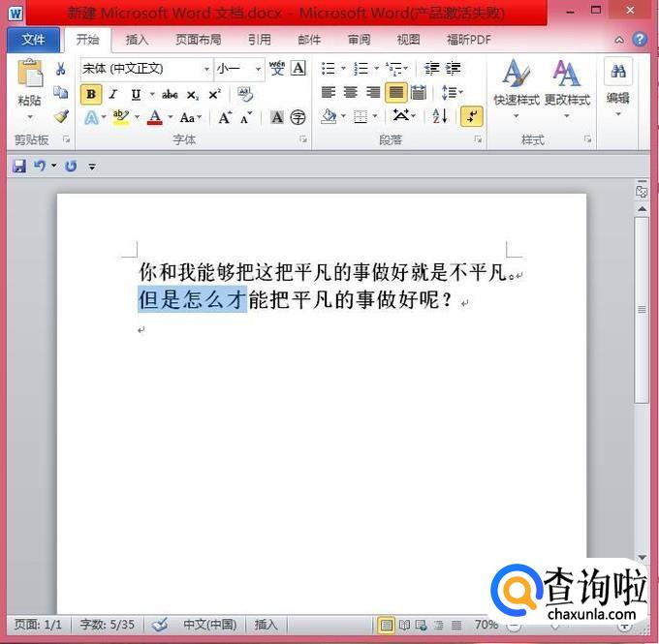
Task: Align text right
Action: click(x=373, y=92)
